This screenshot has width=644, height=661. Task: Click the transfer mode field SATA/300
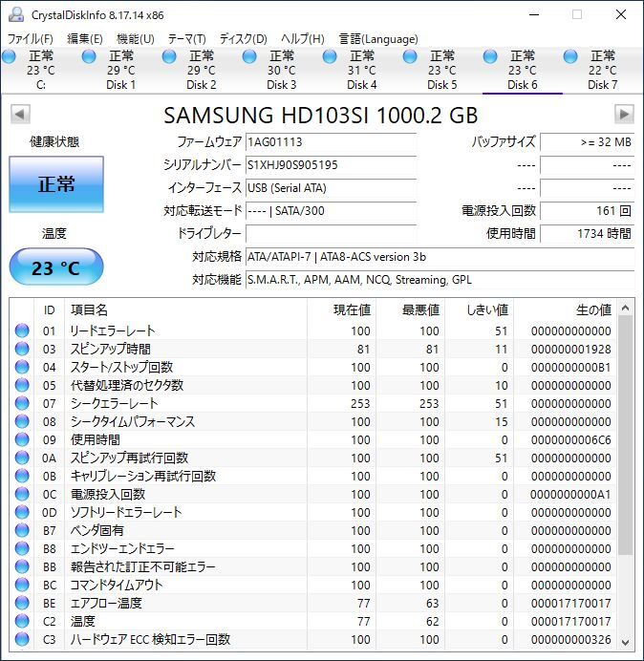point(331,210)
